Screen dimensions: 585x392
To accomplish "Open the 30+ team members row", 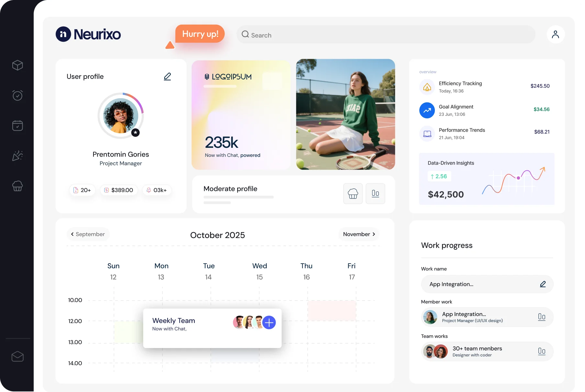I will pyautogui.click(x=487, y=351).
